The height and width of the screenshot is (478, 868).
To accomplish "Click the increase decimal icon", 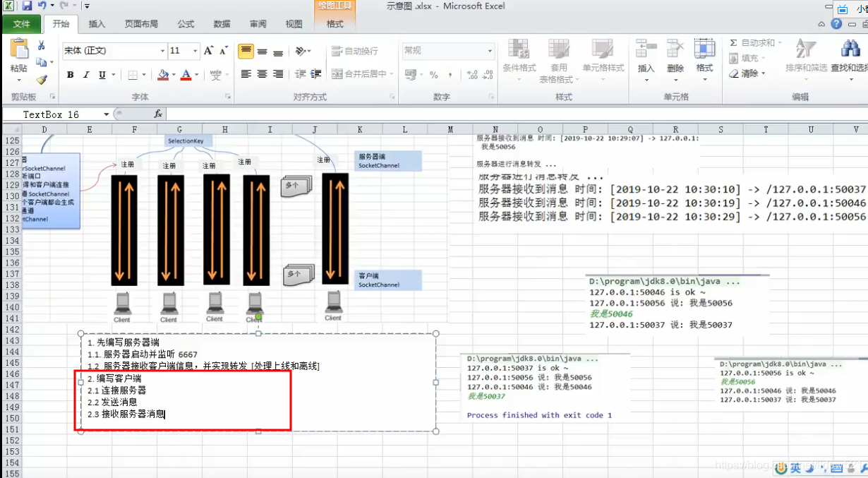I will [x=472, y=74].
